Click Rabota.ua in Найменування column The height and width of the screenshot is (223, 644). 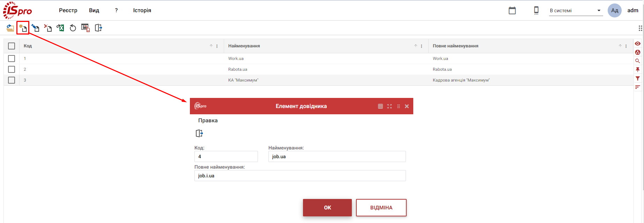[x=238, y=69]
